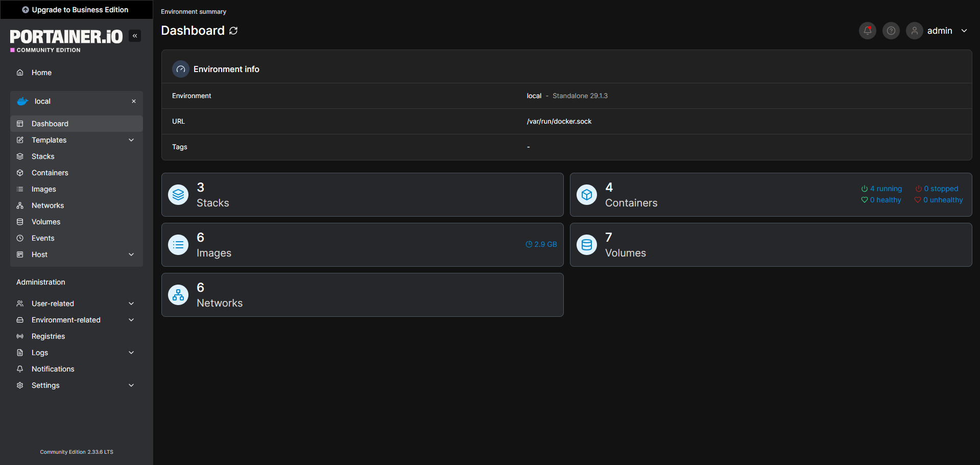The image size is (980, 465).
Task: Click the '/var/run/docker.sock' URL value
Action: tap(559, 121)
